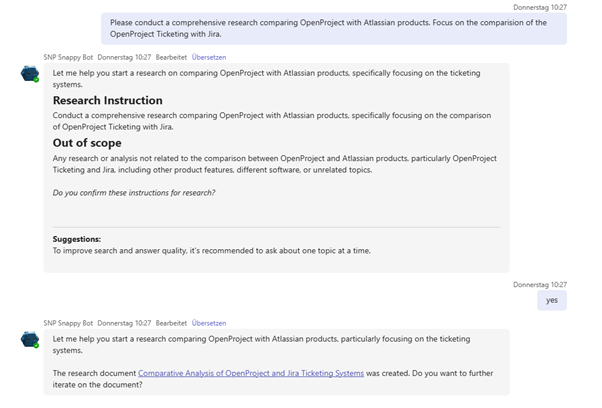Click Übersetzen on the second bot message
This screenshot has width=602, height=408.
[x=209, y=323]
